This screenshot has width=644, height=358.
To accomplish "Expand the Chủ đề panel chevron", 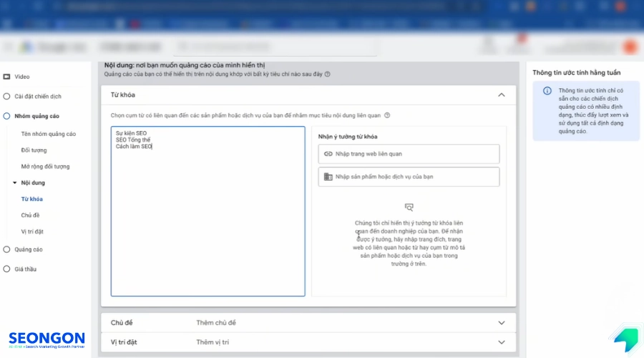I will tap(502, 323).
